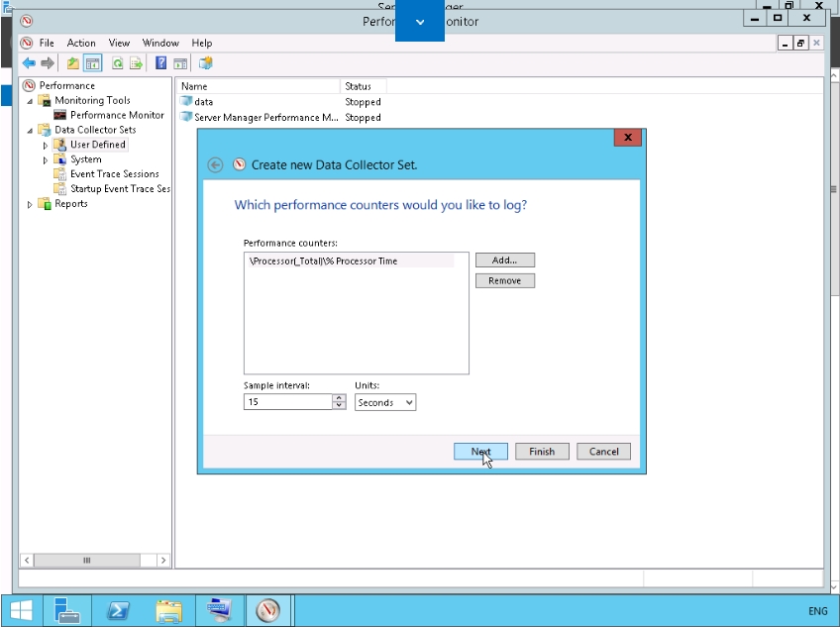This screenshot has height=627, width=840.
Task: Toggle the Show/Hide Console Tree icon
Action: tap(92, 63)
